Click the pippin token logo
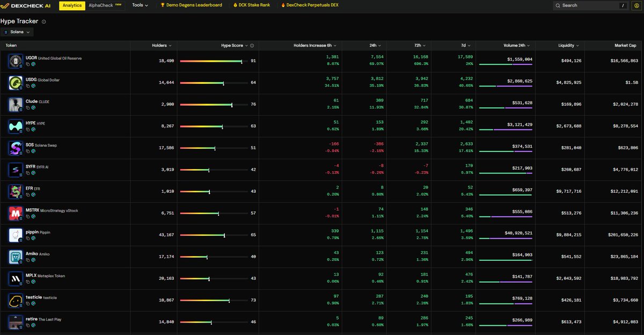 point(15,235)
